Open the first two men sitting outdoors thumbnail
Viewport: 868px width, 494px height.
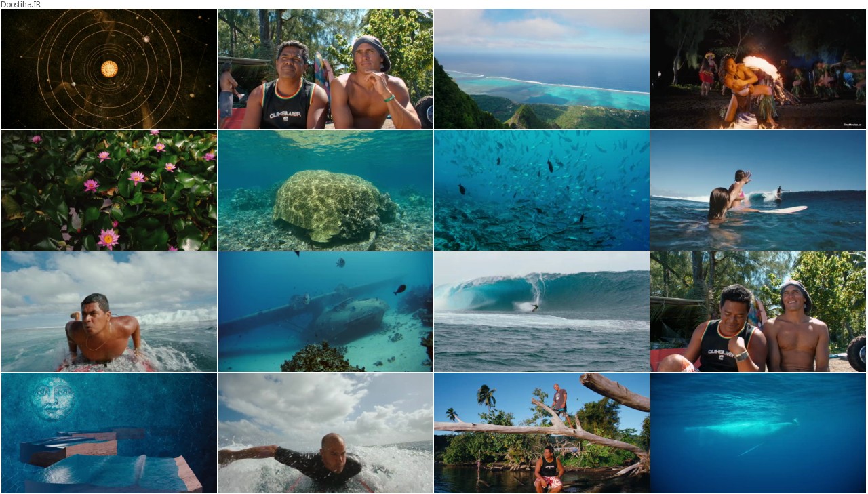pos(325,69)
